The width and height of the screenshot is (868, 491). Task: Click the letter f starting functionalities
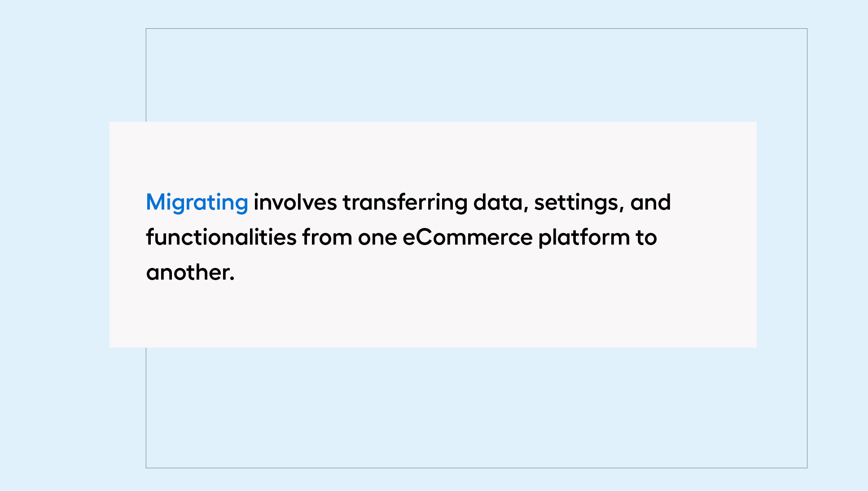coord(151,237)
